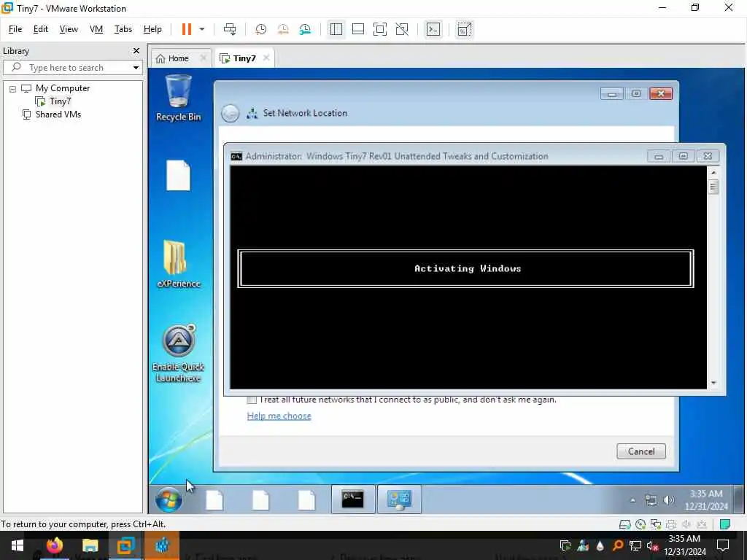The height and width of the screenshot is (560, 747).
Task: Collapse the My Computer tree node
Action: pos(13,88)
